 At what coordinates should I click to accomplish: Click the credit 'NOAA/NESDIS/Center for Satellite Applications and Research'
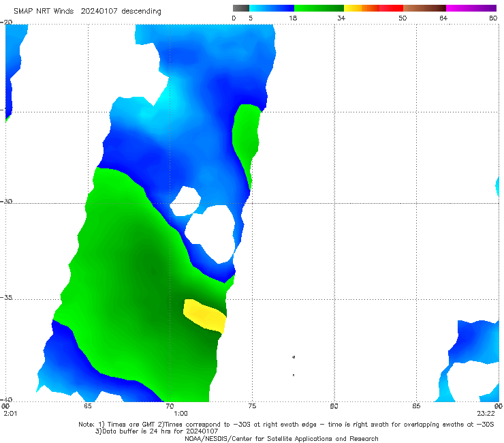281,439
